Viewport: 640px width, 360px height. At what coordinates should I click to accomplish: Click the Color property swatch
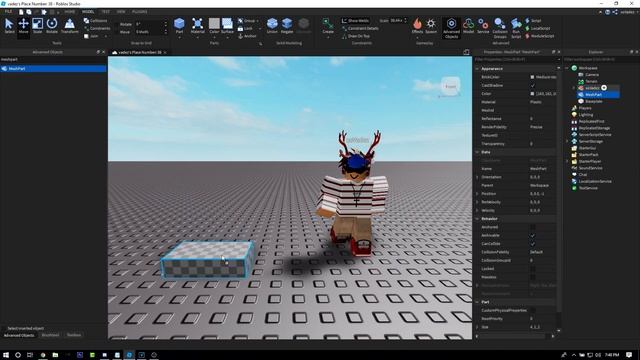coord(532,94)
